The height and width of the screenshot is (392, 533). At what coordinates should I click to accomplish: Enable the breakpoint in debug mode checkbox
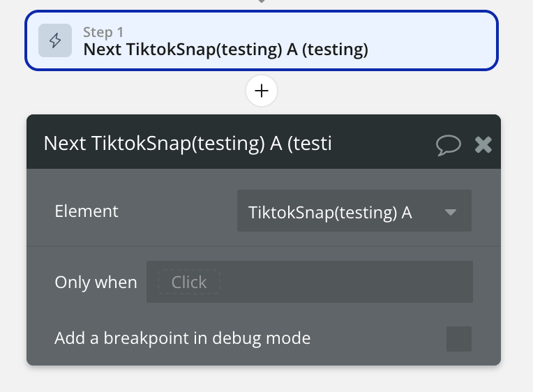coord(458,339)
